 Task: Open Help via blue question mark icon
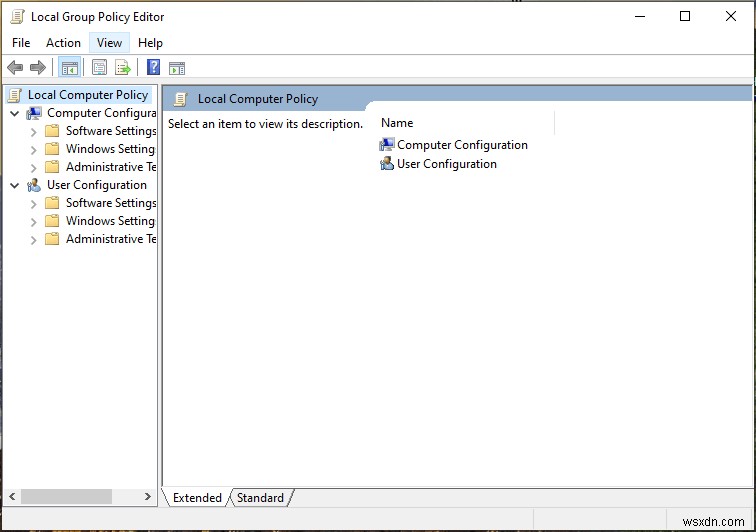(153, 67)
